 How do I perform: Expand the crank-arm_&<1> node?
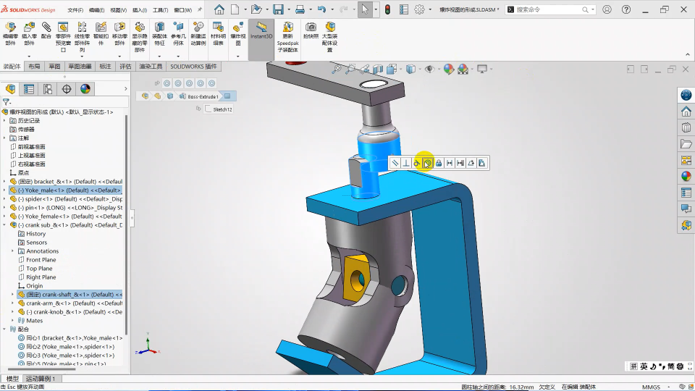tap(12, 303)
